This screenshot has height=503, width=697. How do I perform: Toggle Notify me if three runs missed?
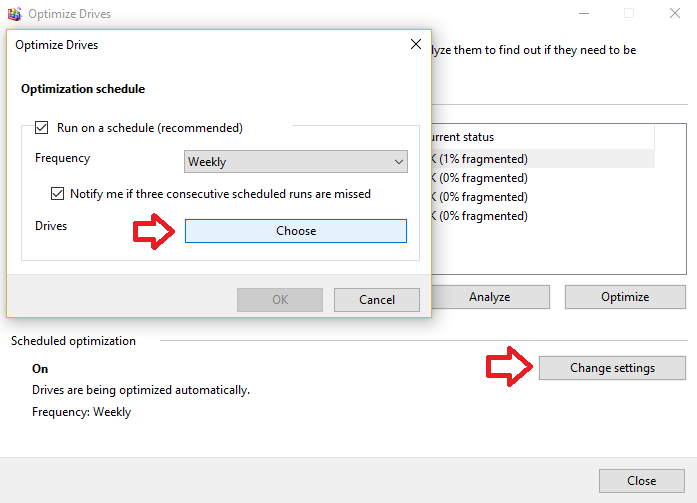[x=57, y=194]
